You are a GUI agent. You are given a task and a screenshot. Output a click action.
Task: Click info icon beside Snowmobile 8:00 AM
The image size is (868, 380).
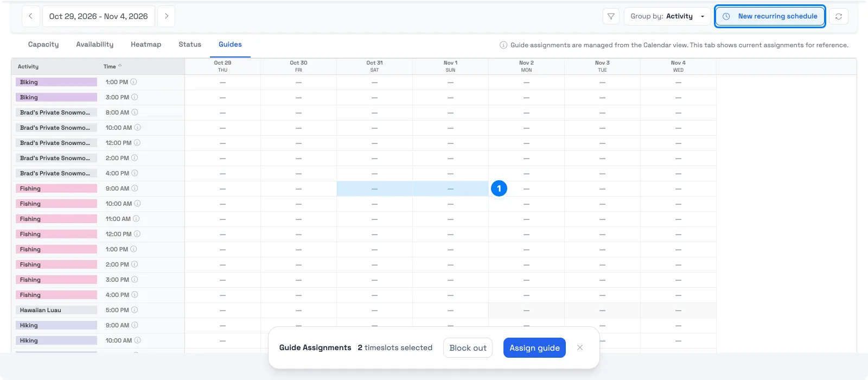click(135, 112)
